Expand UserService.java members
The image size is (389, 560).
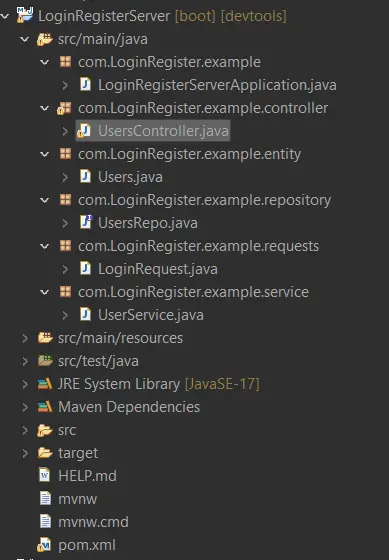[65, 315]
